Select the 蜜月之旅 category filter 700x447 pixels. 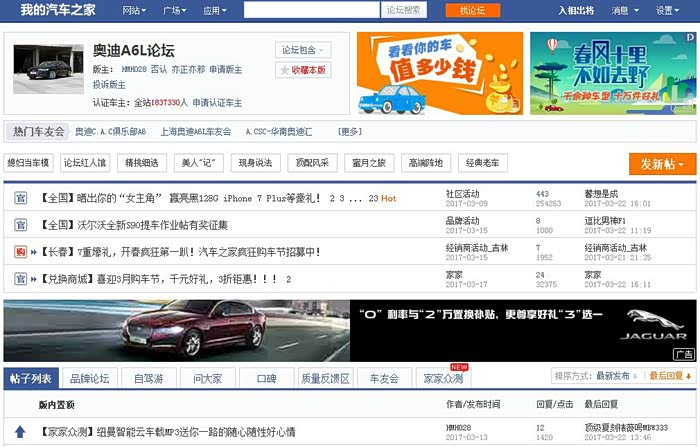coord(368,163)
